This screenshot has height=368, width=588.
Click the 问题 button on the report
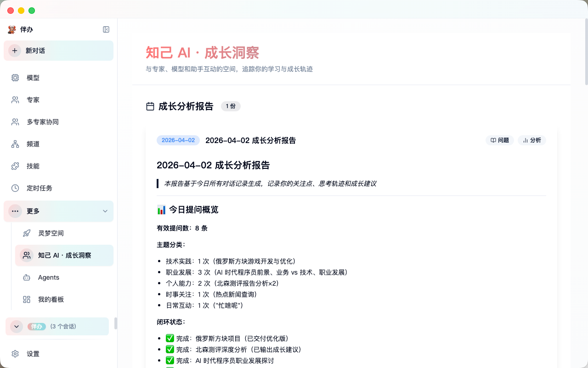click(x=500, y=140)
